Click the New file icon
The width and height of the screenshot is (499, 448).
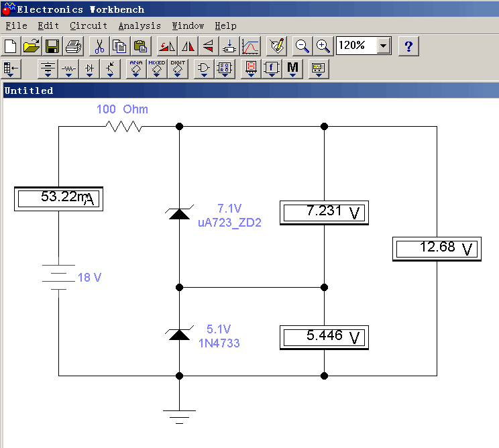11,46
